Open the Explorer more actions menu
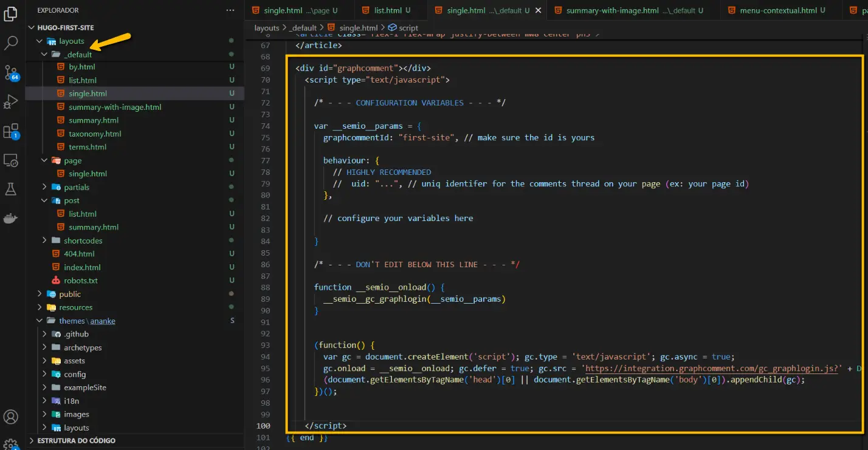 coord(230,10)
